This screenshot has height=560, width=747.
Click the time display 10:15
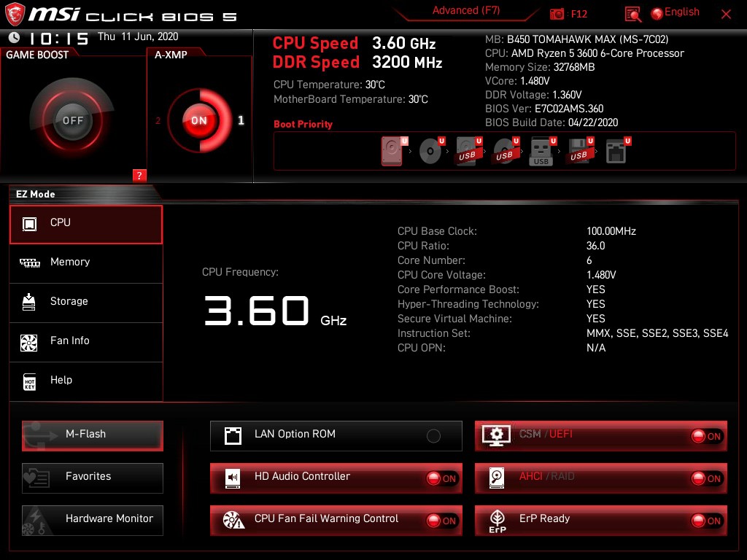pyautogui.click(x=58, y=38)
